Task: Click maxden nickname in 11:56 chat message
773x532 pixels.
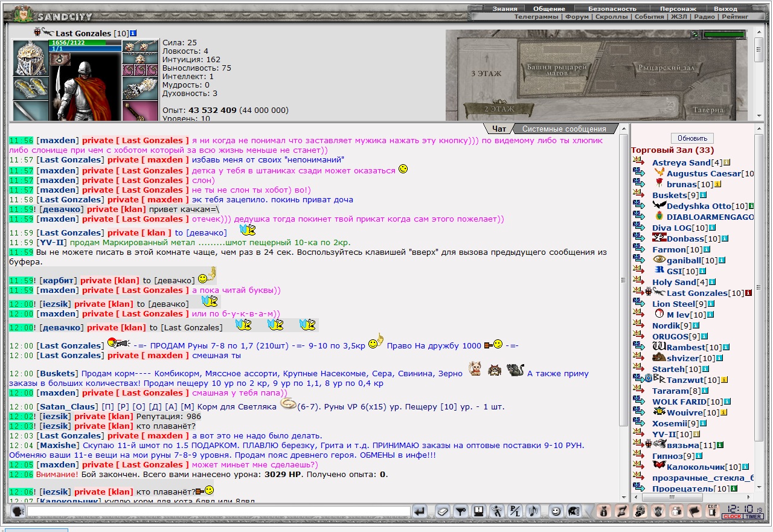Action: [57, 140]
